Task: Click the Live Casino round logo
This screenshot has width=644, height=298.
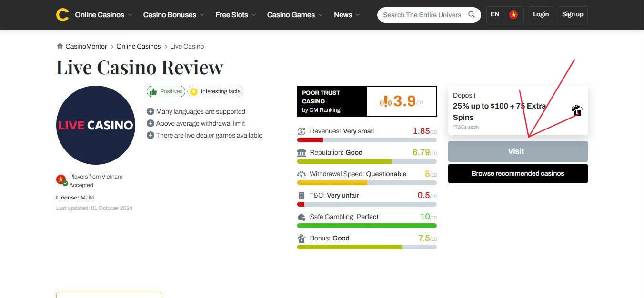Action: (x=96, y=125)
